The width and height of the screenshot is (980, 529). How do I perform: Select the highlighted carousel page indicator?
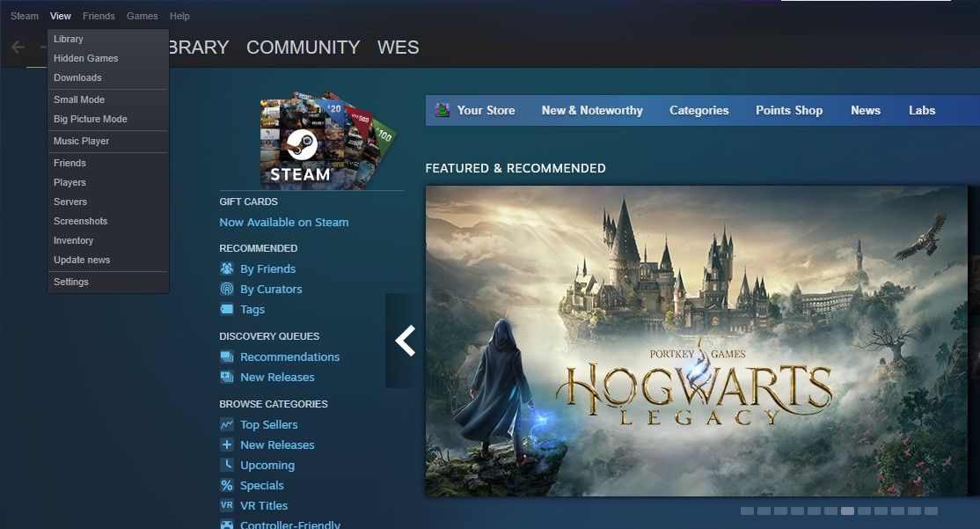[847, 511]
